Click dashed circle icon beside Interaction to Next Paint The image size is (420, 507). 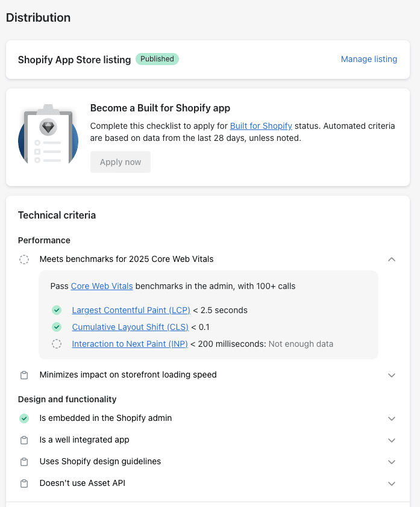coord(57,344)
